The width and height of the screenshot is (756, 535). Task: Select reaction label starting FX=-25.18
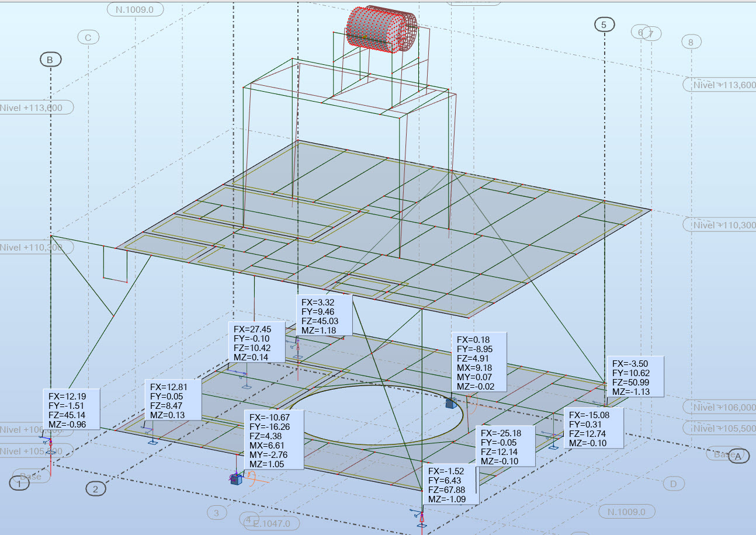506,446
